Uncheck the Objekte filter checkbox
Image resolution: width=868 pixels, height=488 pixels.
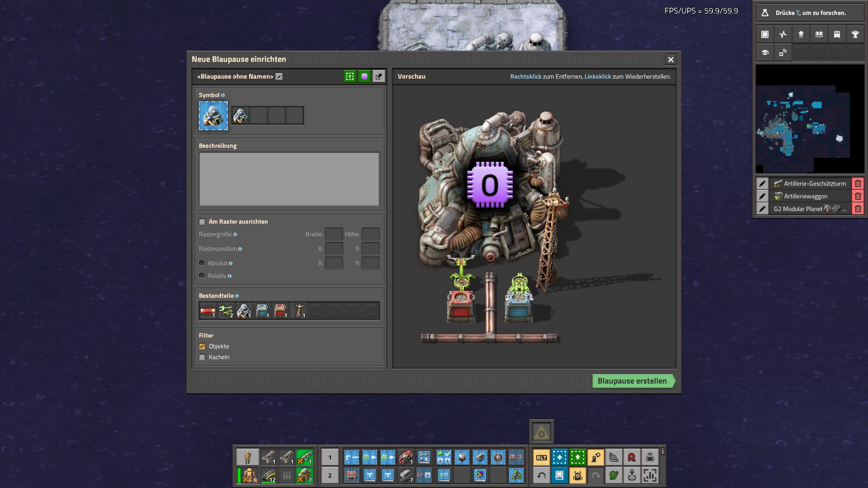pyautogui.click(x=202, y=346)
